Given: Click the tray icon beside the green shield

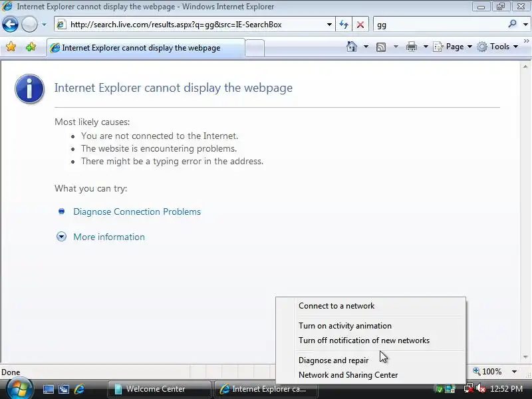Looking at the screenshot, I should click(x=450, y=389).
